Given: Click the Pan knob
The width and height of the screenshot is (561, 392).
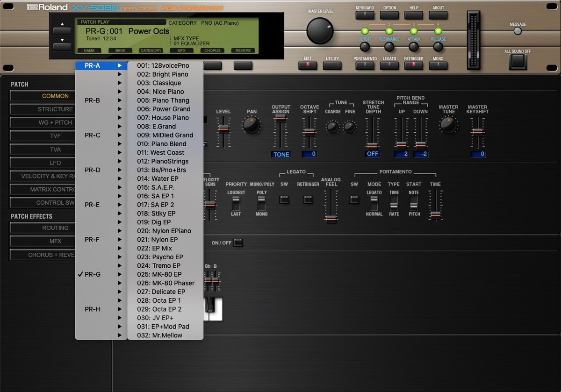Looking at the screenshot, I should (252, 125).
